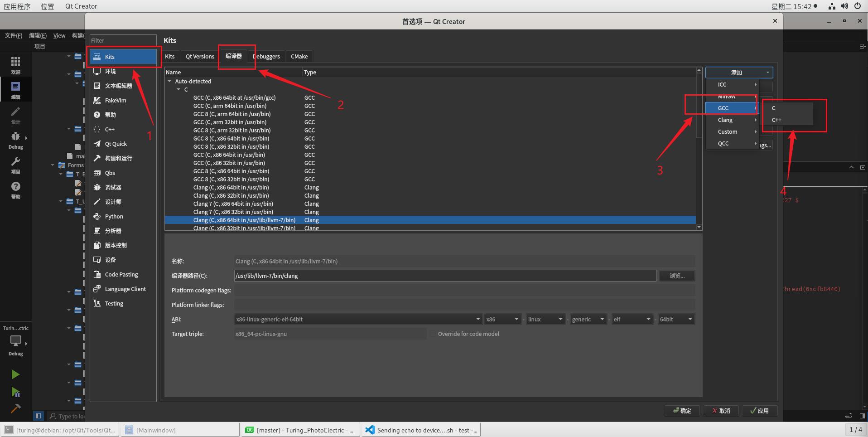Collapse the C compilers tree node

click(178, 90)
